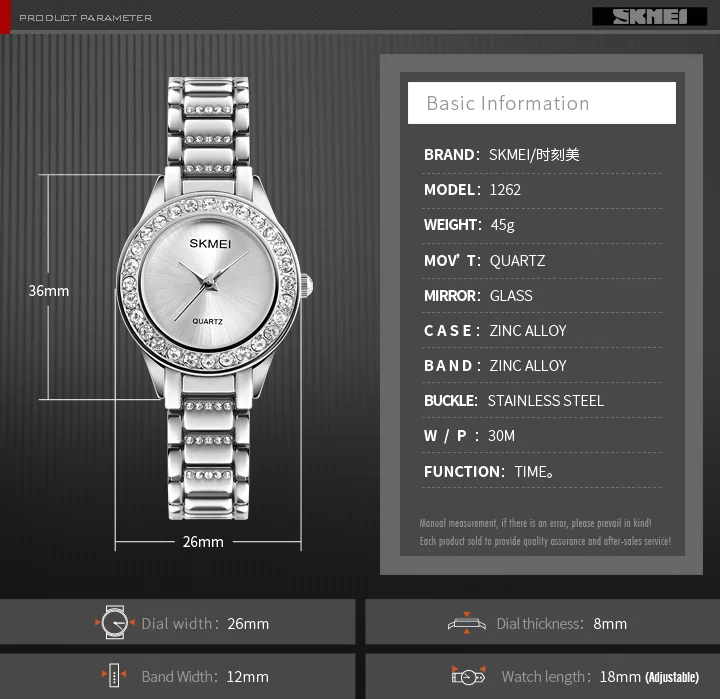This screenshot has height=699, width=720.
Task: Click the silver watch dial face
Action: point(208,284)
